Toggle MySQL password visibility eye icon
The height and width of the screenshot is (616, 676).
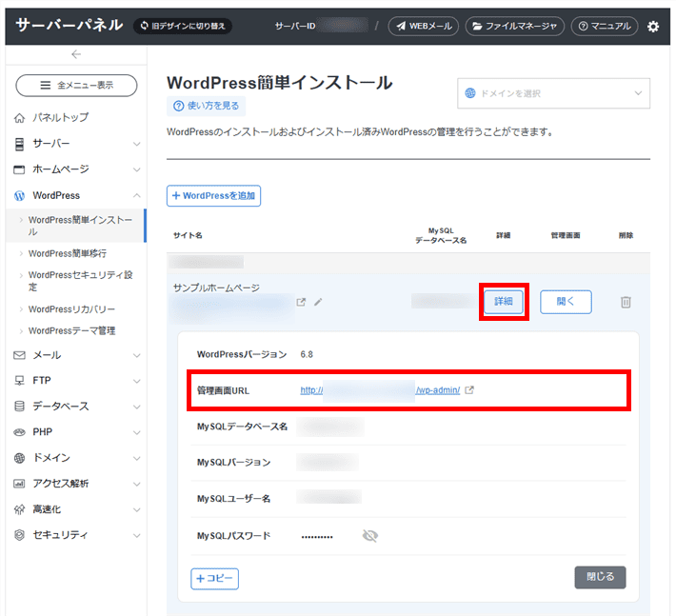click(x=370, y=536)
